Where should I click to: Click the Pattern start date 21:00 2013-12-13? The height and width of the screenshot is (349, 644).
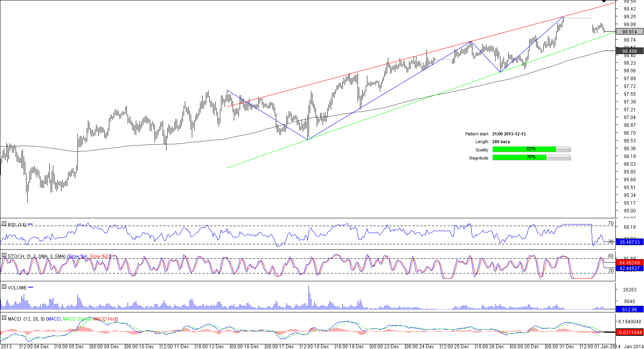pos(509,134)
